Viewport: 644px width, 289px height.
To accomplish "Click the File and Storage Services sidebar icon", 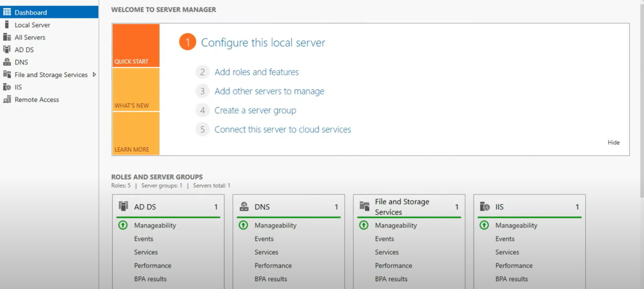I will 7,74.
